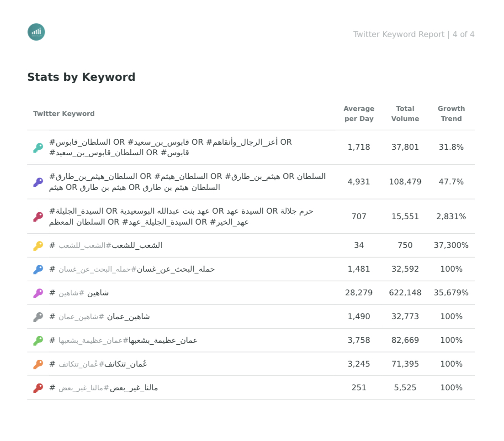Click the blue key icon in 32,592 row
The width and height of the screenshot is (504, 441).
pos(38,269)
